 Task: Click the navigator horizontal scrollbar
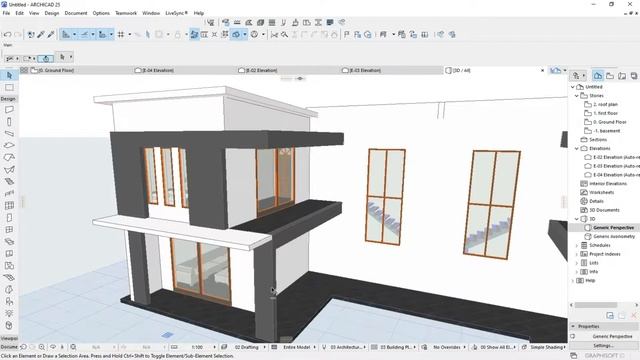coord(596,305)
